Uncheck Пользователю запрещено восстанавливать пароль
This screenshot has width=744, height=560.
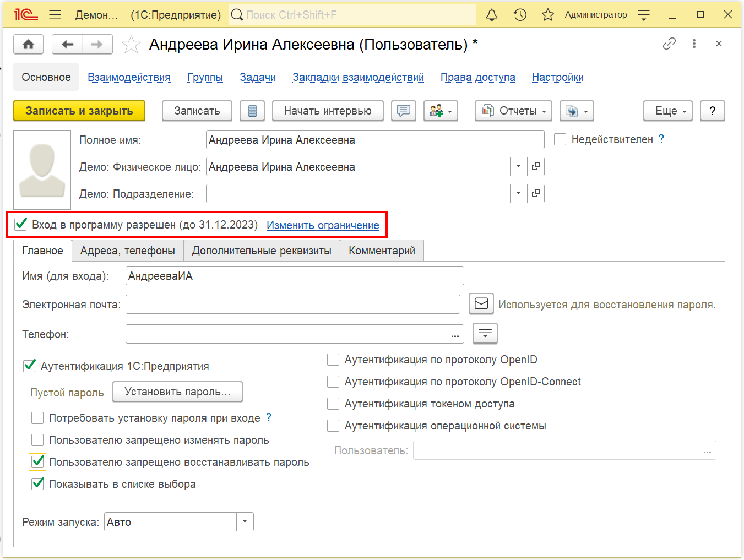click(x=37, y=461)
